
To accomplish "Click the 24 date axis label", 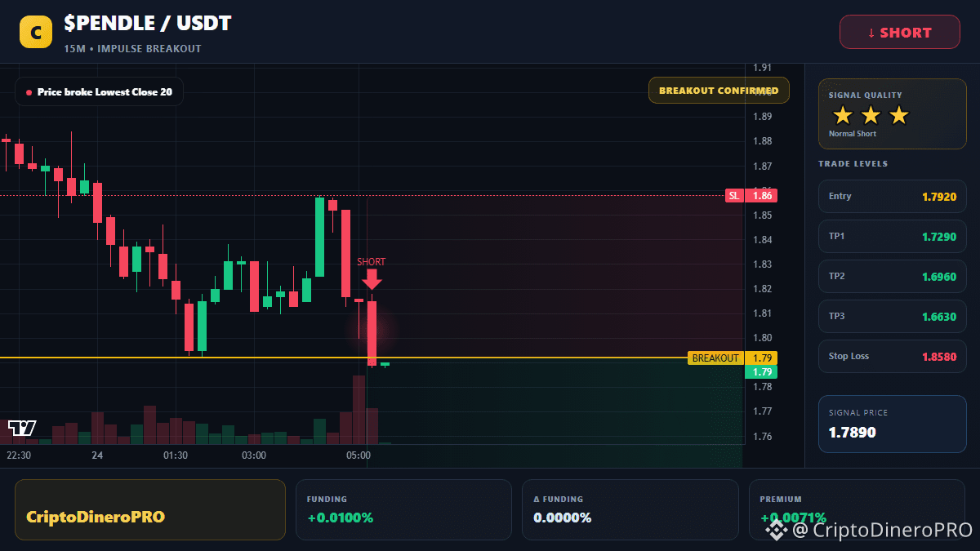I will point(96,455).
